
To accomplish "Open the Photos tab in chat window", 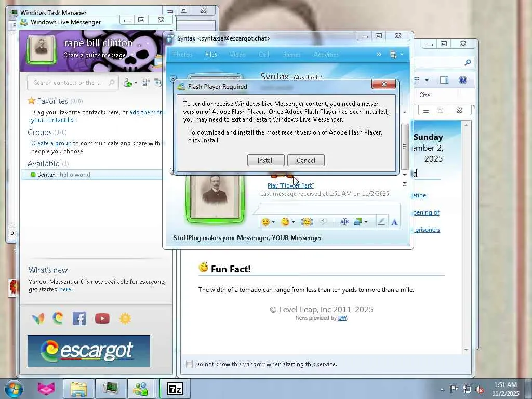I will click(182, 54).
